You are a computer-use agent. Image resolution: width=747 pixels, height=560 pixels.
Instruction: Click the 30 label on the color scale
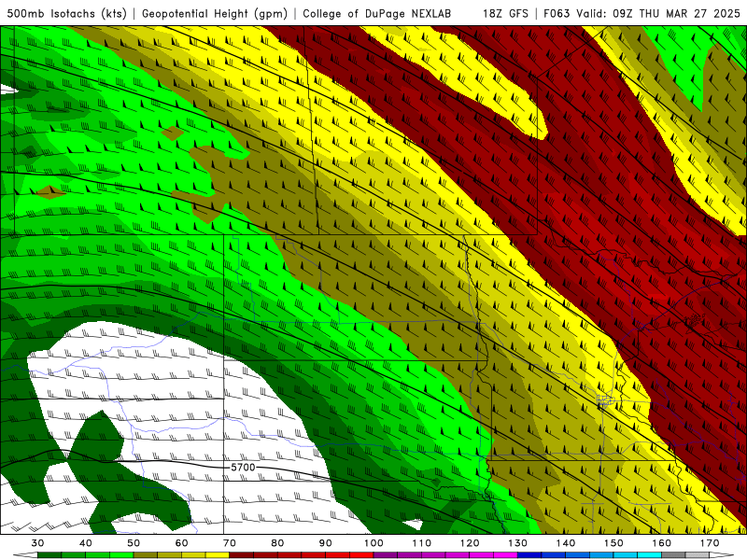pos(37,543)
